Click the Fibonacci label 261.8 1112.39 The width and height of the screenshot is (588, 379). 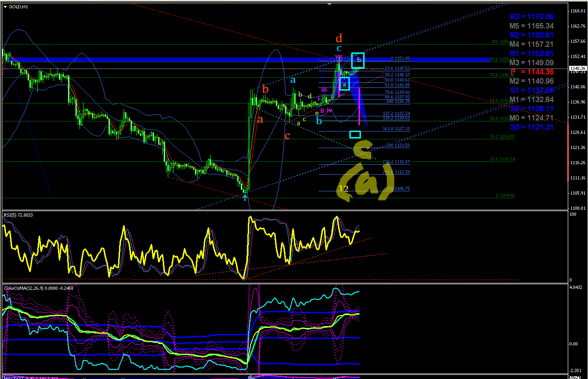(396, 172)
